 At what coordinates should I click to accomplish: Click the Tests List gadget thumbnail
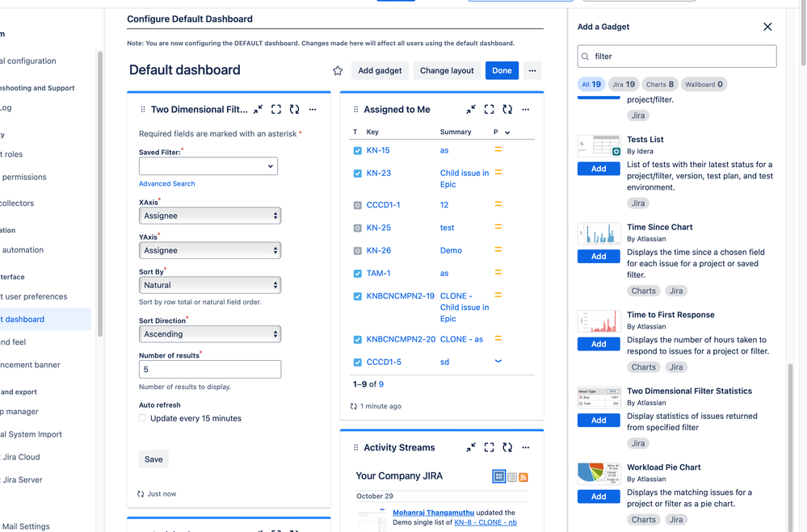pyautogui.click(x=599, y=146)
